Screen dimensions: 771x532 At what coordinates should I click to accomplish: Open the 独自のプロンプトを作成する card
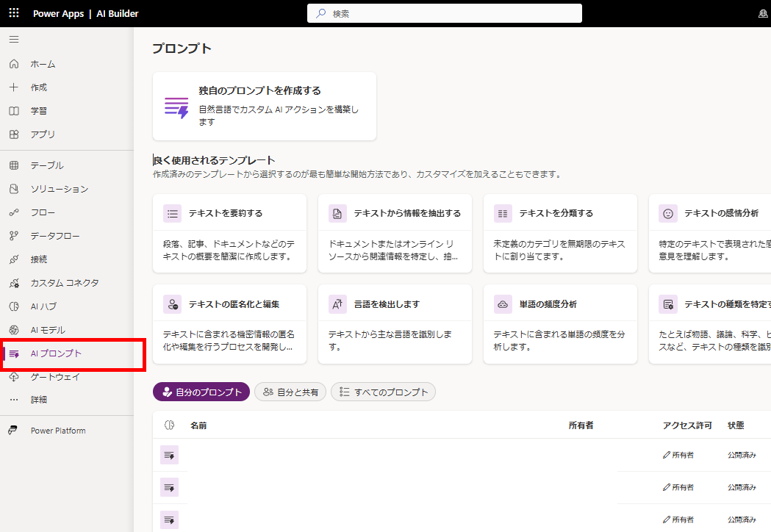point(264,106)
